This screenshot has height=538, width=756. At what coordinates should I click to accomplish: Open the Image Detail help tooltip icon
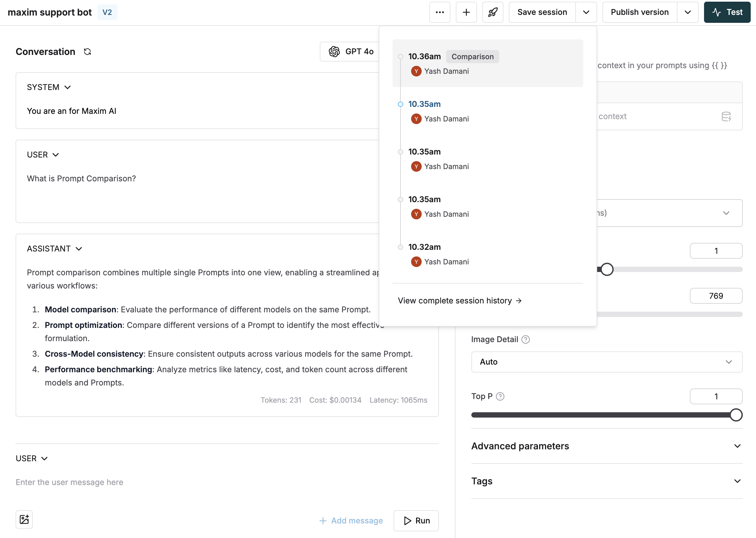pos(526,339)
